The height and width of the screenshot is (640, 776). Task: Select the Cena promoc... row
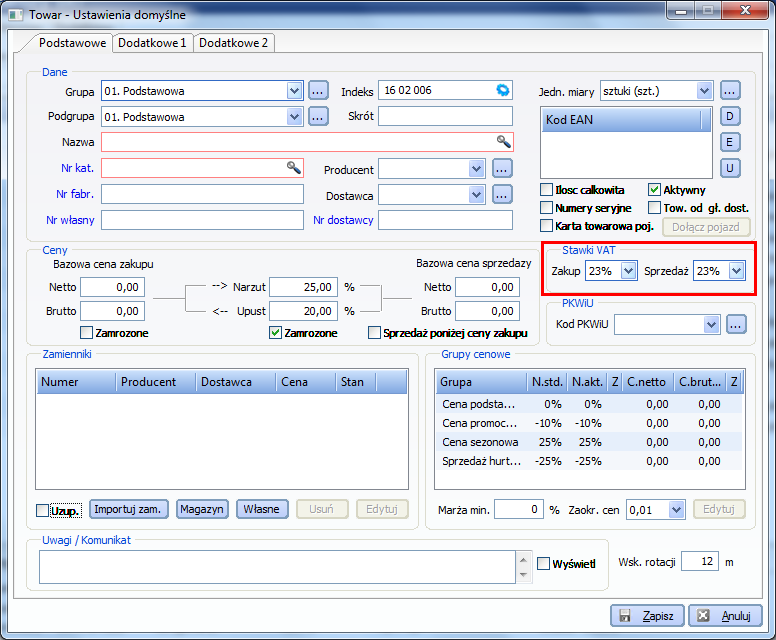589,423
